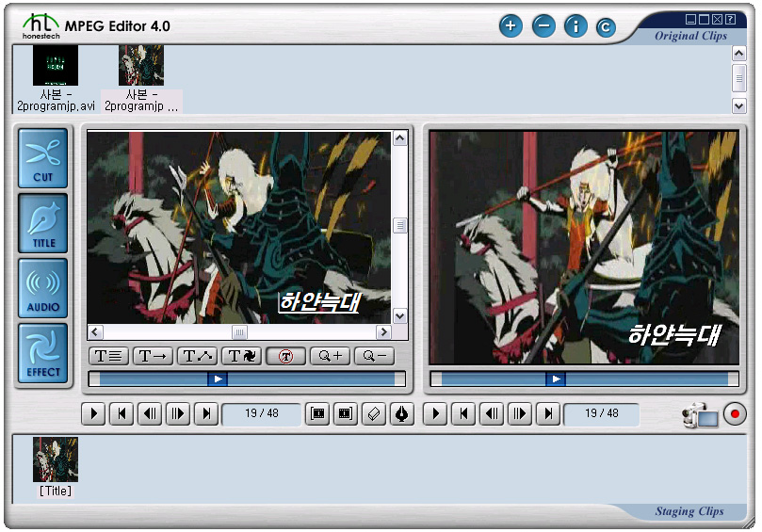This screenshot has height=532, width=762.
Task: Click the left timeline position marker
Action: point(218,379)
